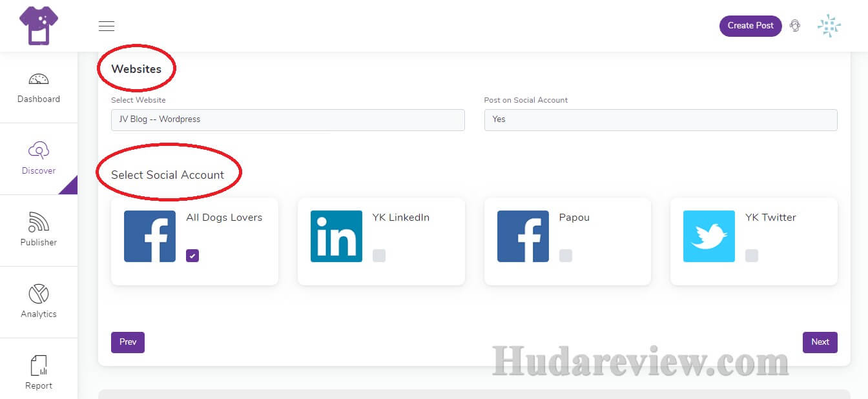Go to Dashboard menu label
Viewport: 868px width, 399px height.
click(x=39, y=99)
